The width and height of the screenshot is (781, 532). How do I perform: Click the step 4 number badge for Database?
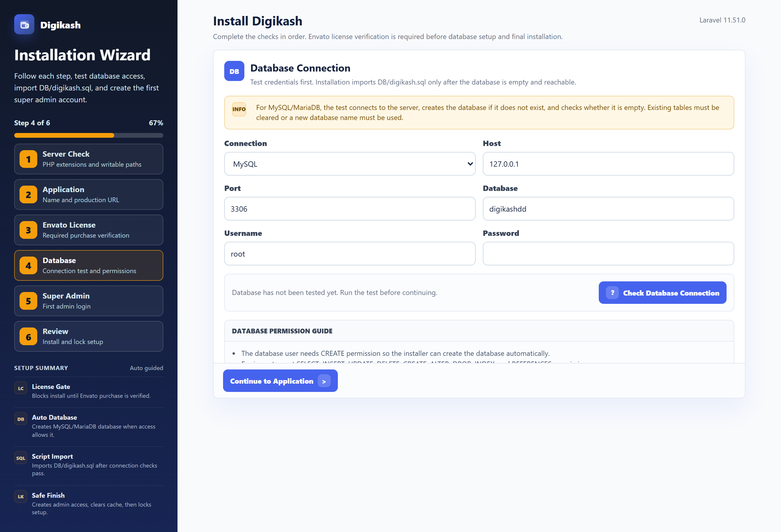[28, 266]
